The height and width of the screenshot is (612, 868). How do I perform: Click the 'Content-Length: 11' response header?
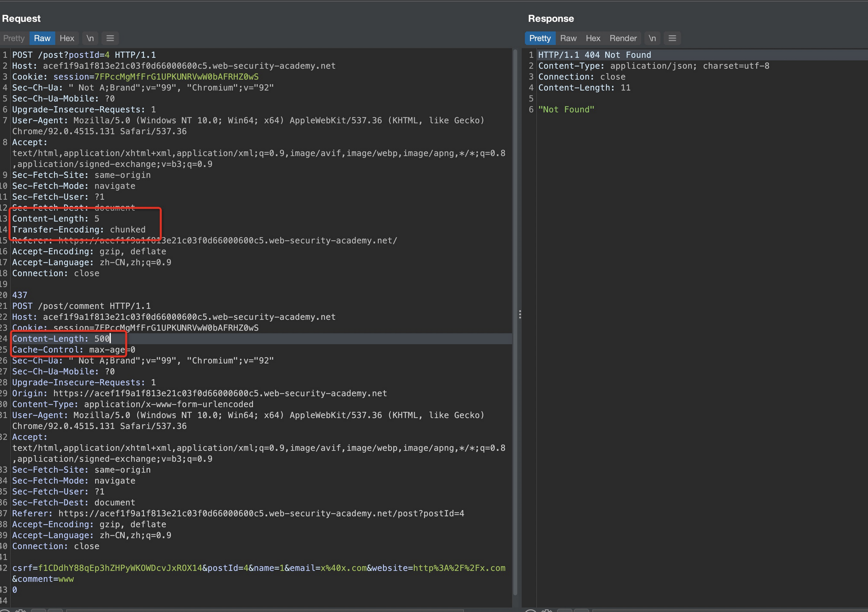tap(584, 88)
